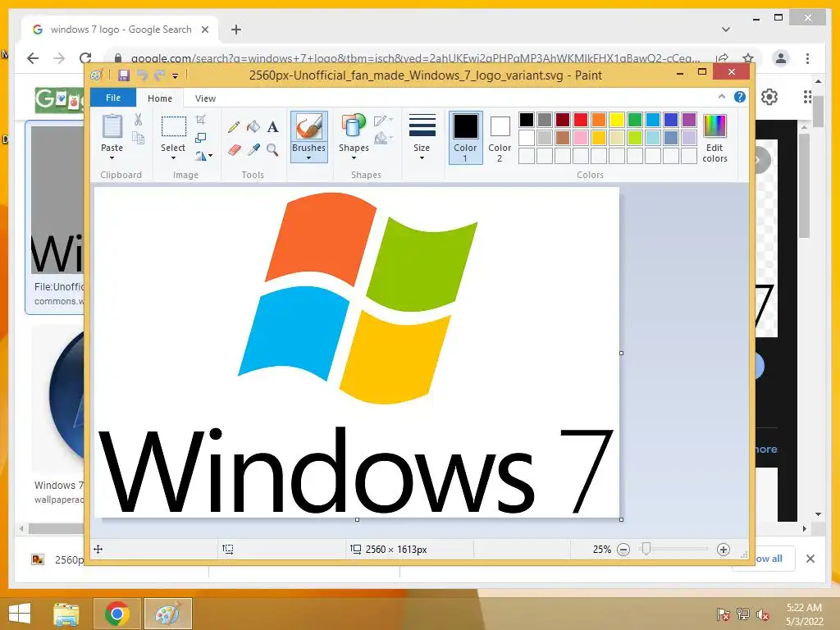
Task: Pick the green color swatch
Action: (x=635, y=120)
